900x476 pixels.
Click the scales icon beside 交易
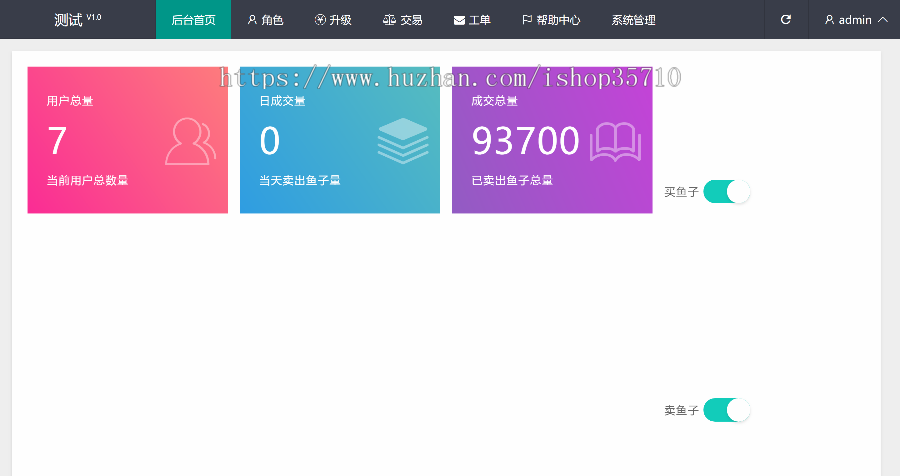(x=389, y=20)
